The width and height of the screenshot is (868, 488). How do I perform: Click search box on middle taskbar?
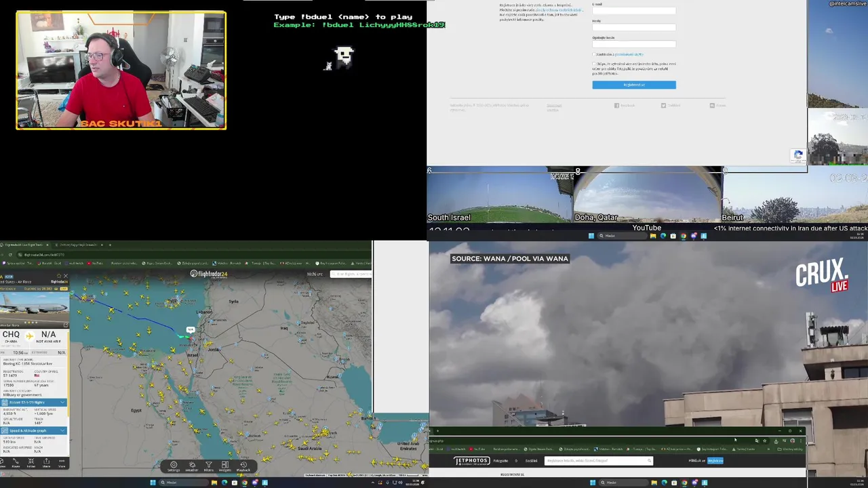(622, 236)
